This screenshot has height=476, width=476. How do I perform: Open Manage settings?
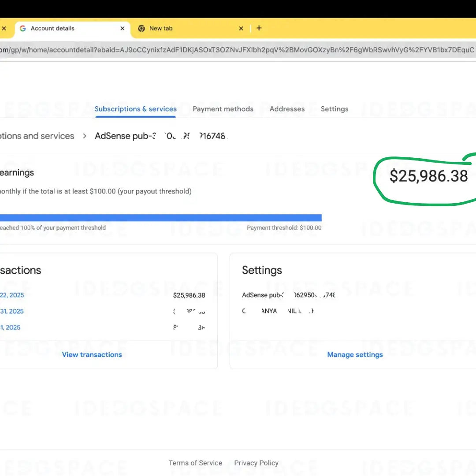click(x=355, y=354)
